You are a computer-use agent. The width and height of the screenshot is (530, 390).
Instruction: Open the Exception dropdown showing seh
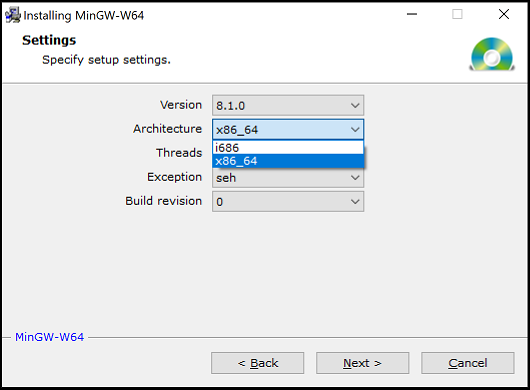(288, 178)
